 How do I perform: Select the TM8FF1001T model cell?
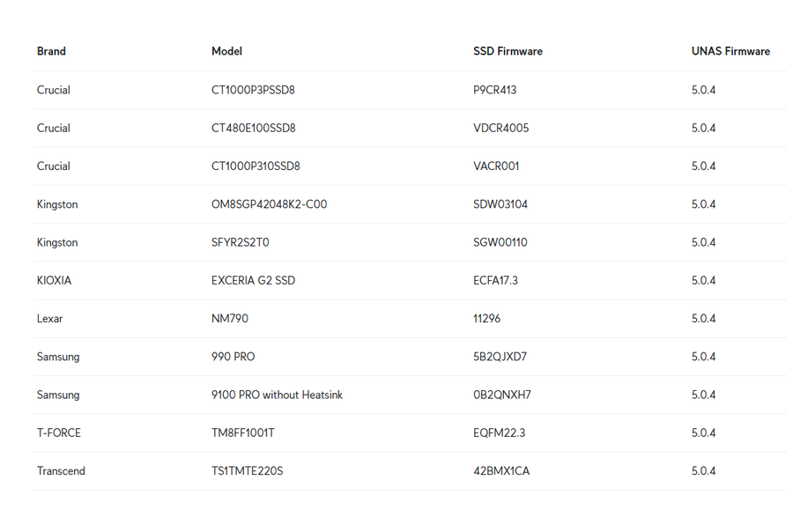point(243,432)
